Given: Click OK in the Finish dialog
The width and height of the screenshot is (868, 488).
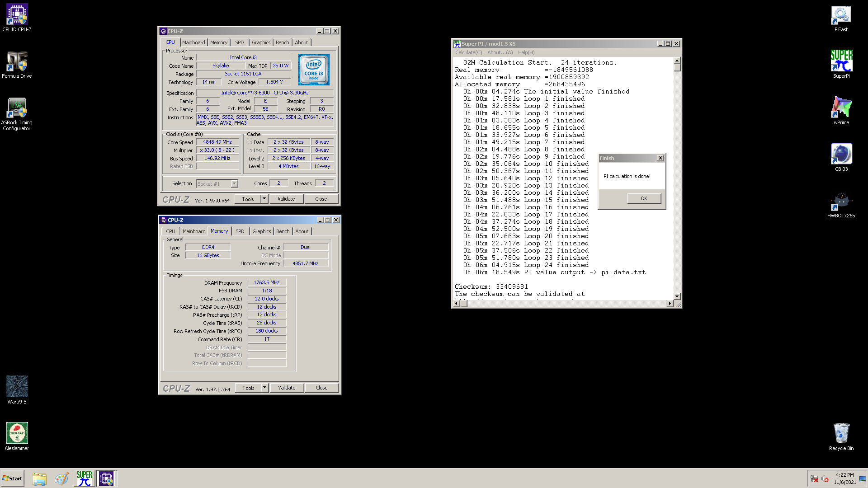Looking at the screenshot, I should click(644, 198).
